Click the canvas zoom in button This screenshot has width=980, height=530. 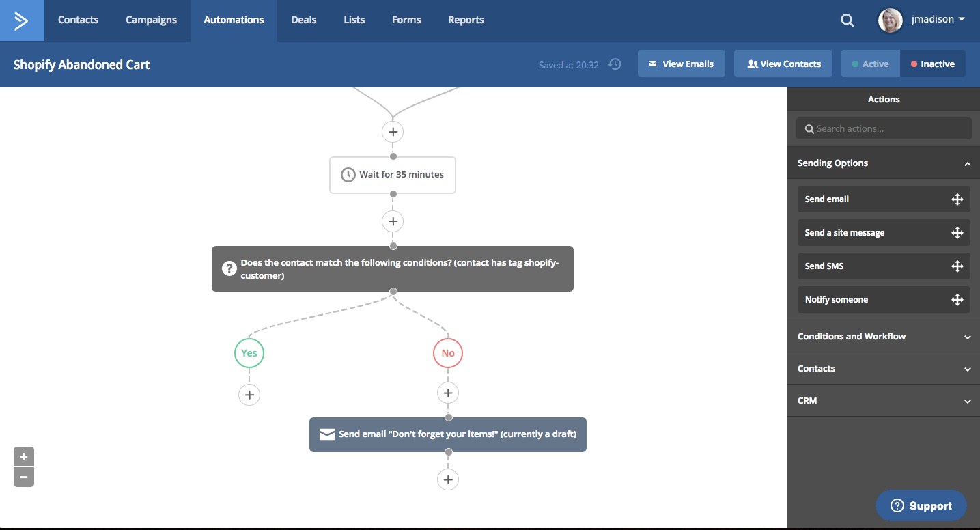(x=24, y=457)
